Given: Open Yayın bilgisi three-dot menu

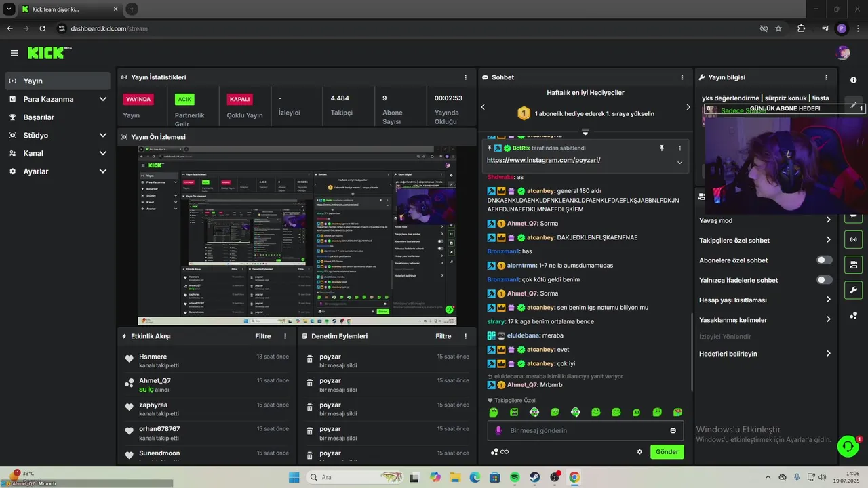Looking at the screenshot, I should [x=826, y=77].
